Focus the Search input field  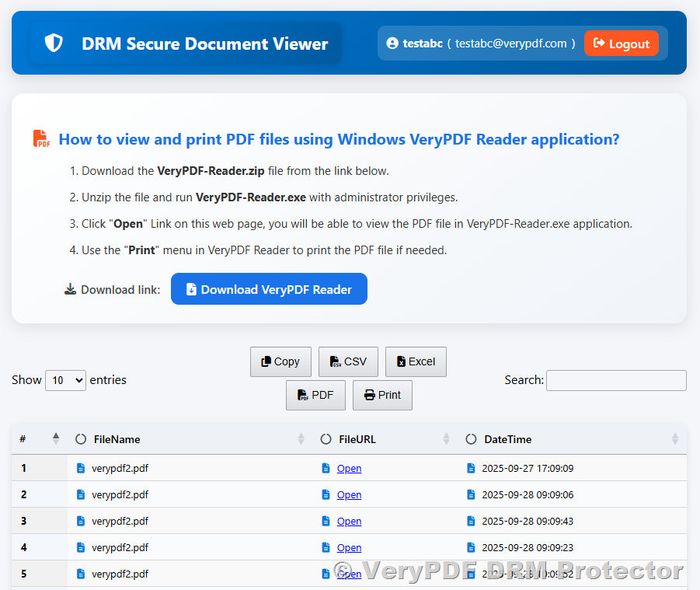coord(616,380)
